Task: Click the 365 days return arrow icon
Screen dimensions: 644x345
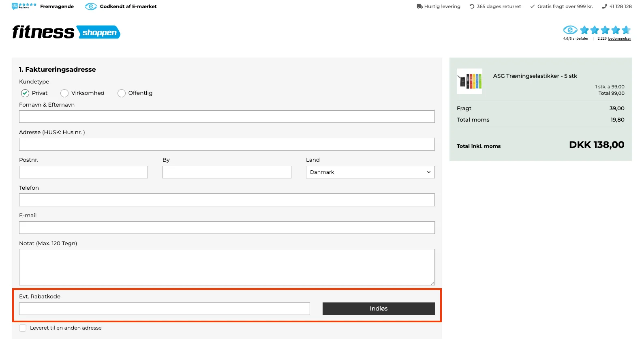Action: (472, 6)
